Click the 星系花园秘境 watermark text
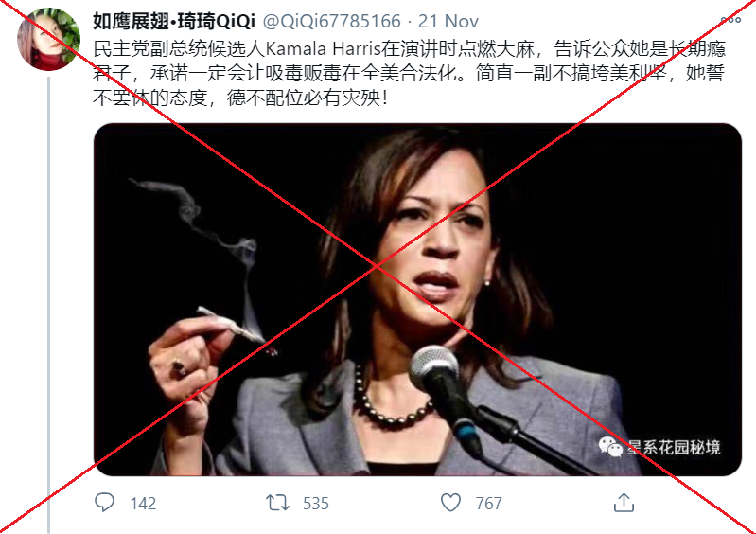The width and height of the screenshot is (756, 534). 674,447
